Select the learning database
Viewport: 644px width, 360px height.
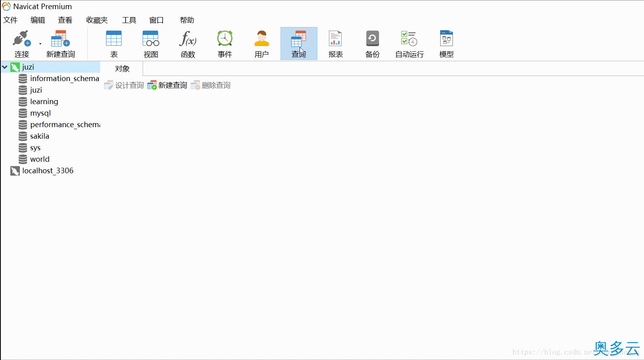pos(44,101)
